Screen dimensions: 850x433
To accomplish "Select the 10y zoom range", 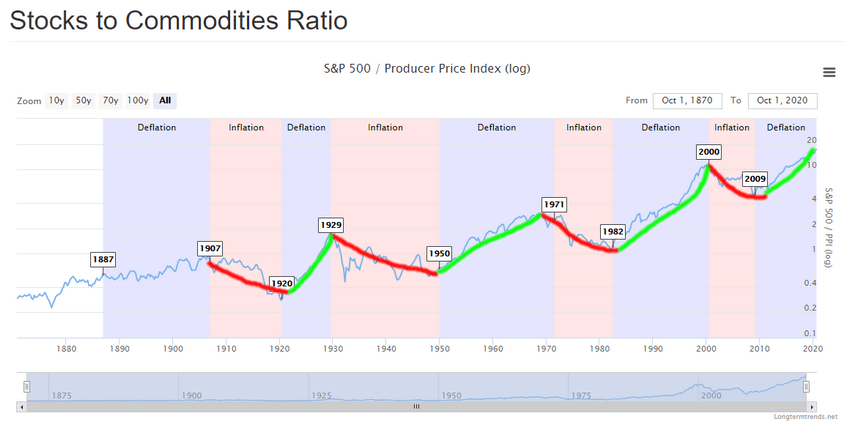I will click(56, 100).
